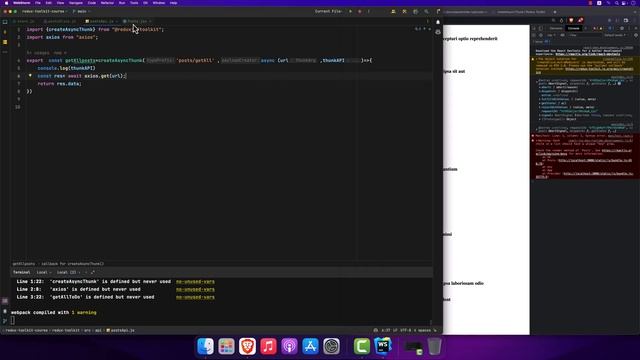This screenshot has height=360, width=640.
Task: Click the Terminal panel label
Action: click(22, 272)
